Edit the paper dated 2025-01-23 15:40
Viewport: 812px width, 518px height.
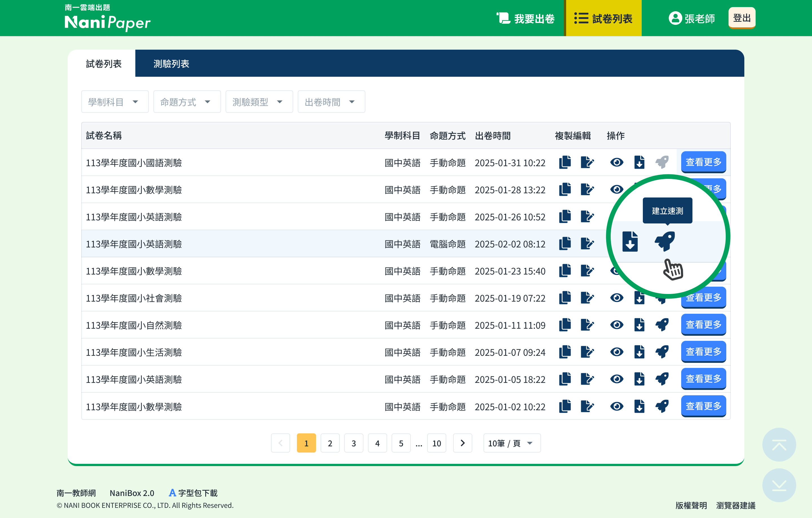[x=587, y=271]
